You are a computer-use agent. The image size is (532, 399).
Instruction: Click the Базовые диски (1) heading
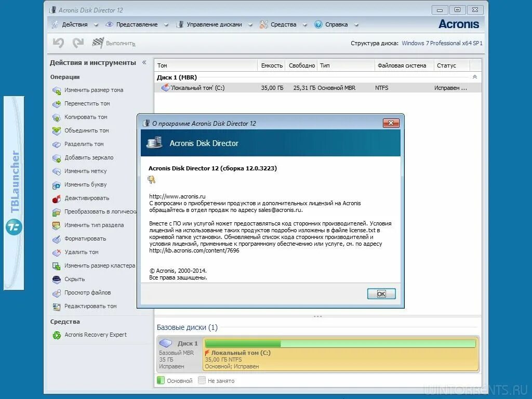pos(187,327)
